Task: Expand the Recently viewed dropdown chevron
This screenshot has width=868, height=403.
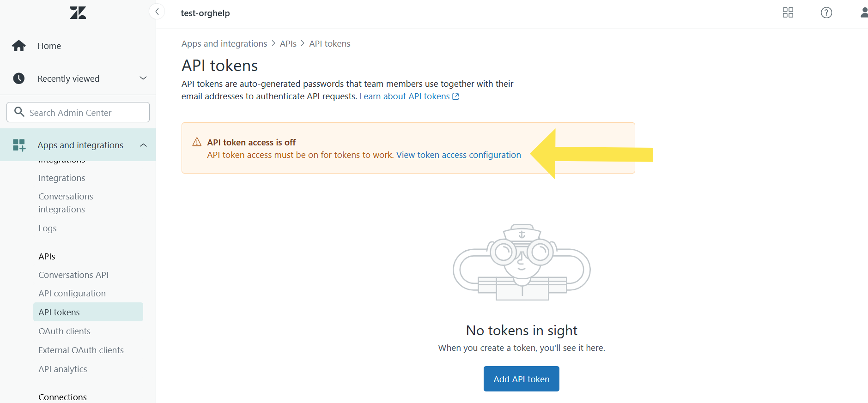Action: tap(143, 78)
